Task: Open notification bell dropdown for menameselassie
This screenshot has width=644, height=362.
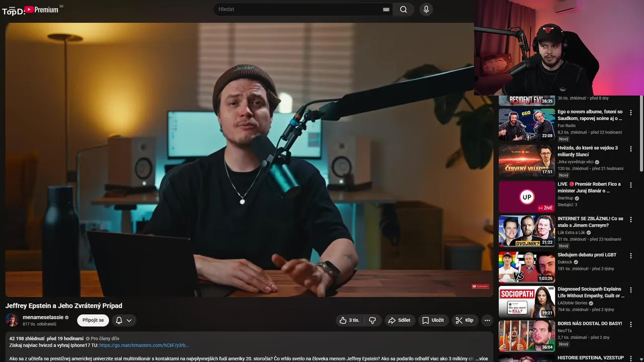Action: [x=124, y=320]
